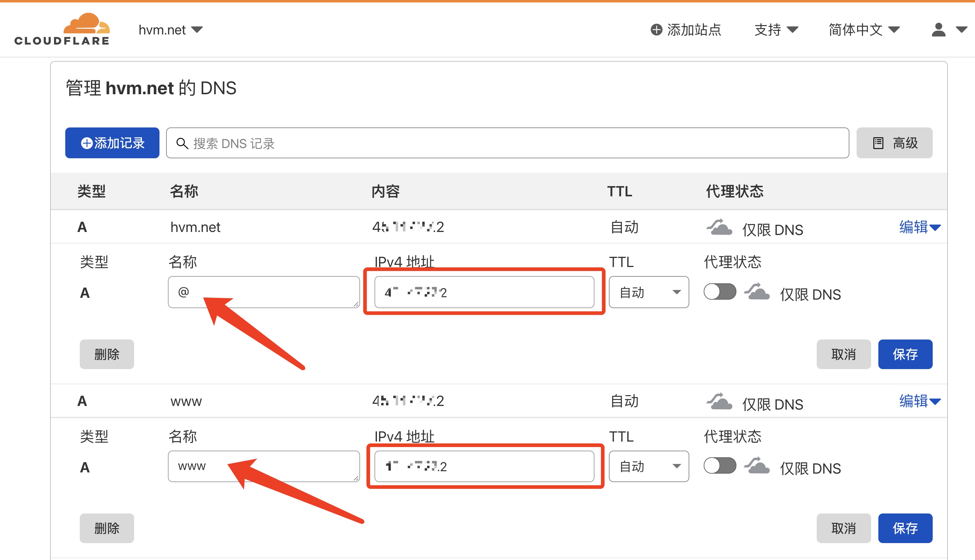Image resolution: width=975 pixels, height=560 pixels.
Task: Click the grey cloud icon in www row
Action: click(x=719, y=401)
